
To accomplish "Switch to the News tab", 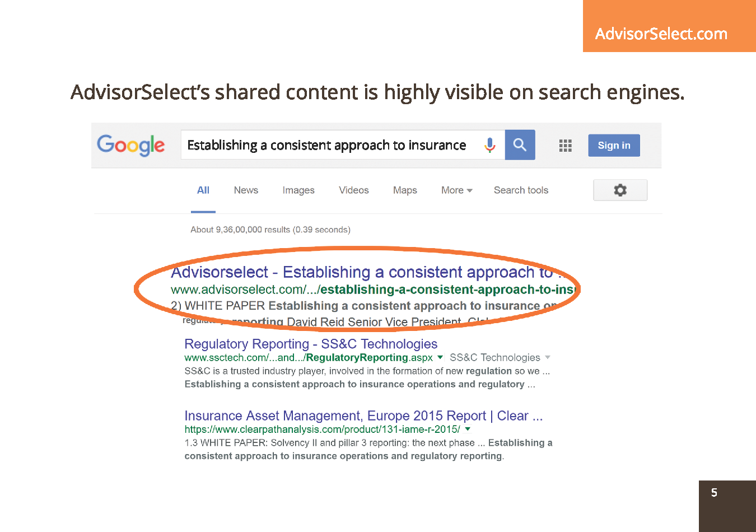I will [x=246, y=190].
